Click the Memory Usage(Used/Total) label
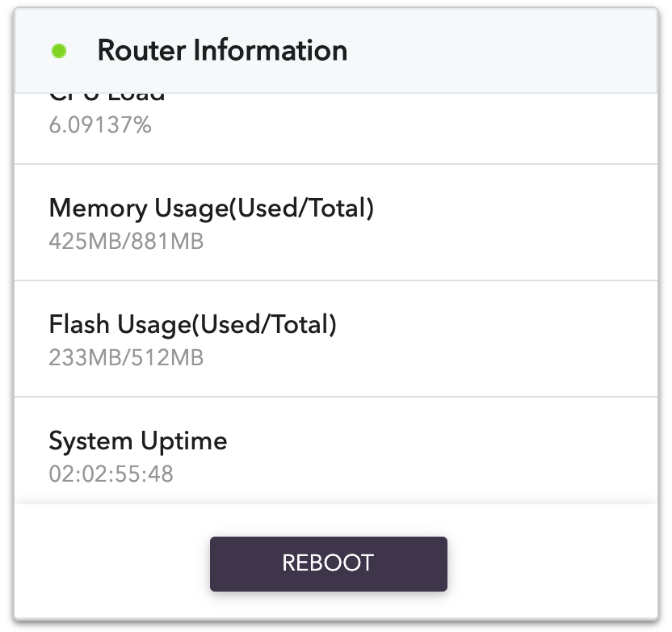The width and height of the screenshot is (672, 632). coord(212,209)
